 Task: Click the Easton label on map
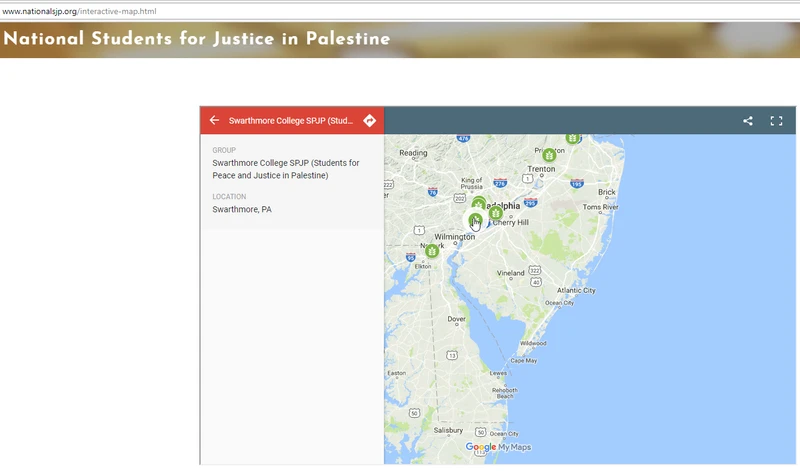coord(396,373)
